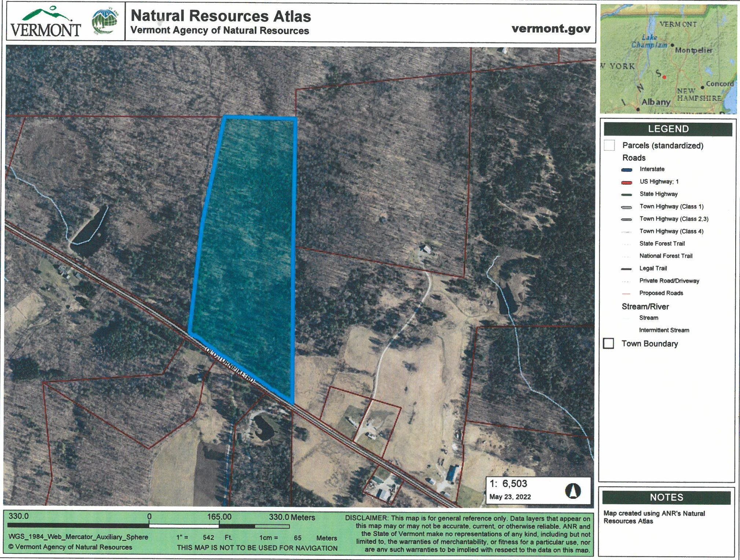Image resolution: width=740 pixels, height=560 pixels.
Task: Click the Parcels (standardized) legend box
Action: [x=609, y=145]
